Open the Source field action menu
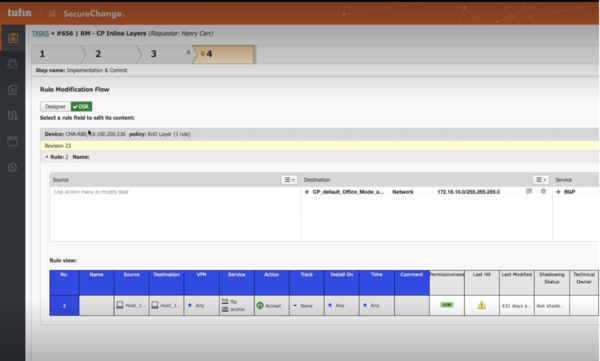Viewport: 600px width, 361px height. pyautogui.click(x=289, y=180)
